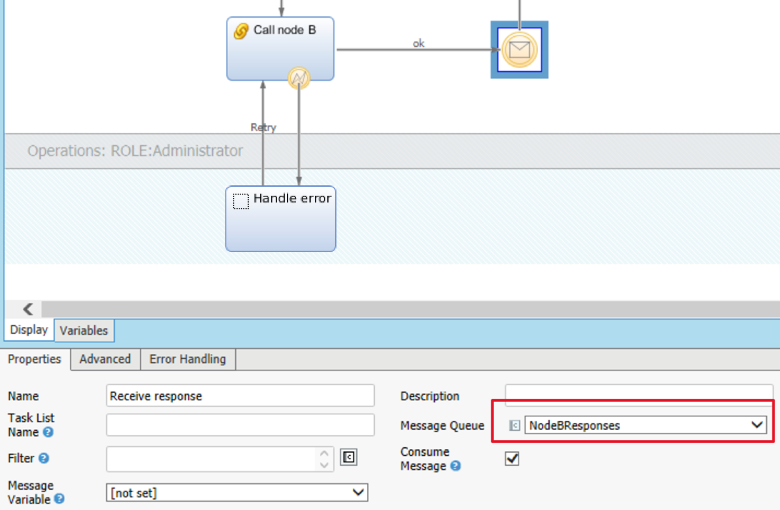780x510 pixels.
Task: Click the Name input field
Action: tap(240, 396)
